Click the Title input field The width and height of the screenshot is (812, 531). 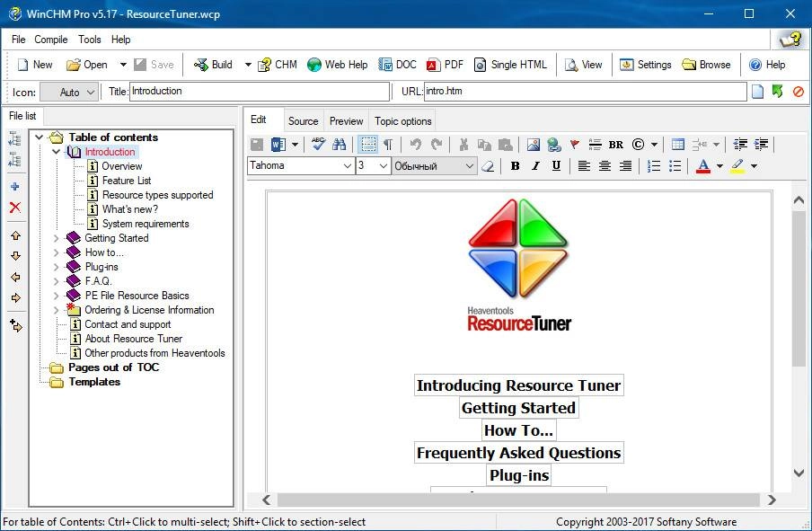[x=260, y=92]
